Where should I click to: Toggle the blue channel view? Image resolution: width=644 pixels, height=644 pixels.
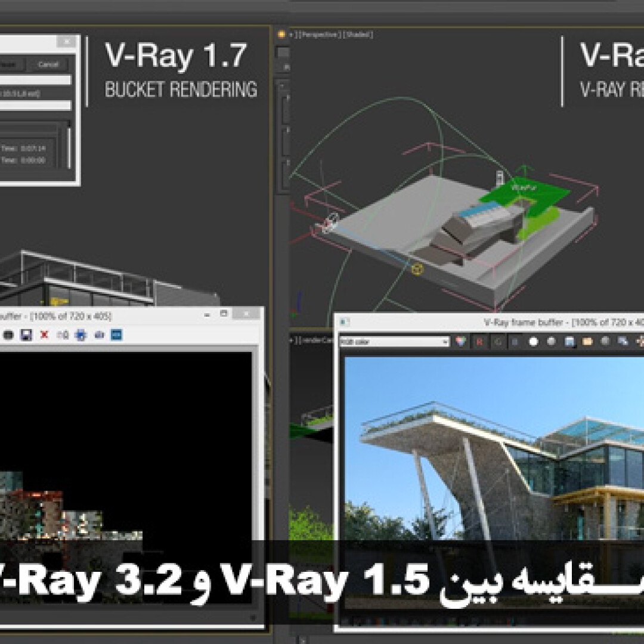pos(515,342)
